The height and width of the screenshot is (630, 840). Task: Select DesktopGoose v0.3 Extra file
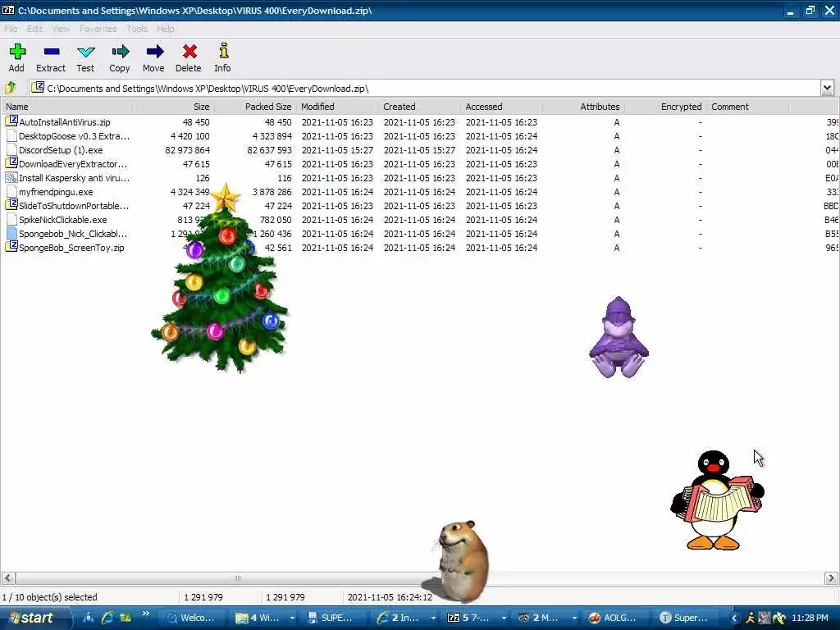point(74,136)
